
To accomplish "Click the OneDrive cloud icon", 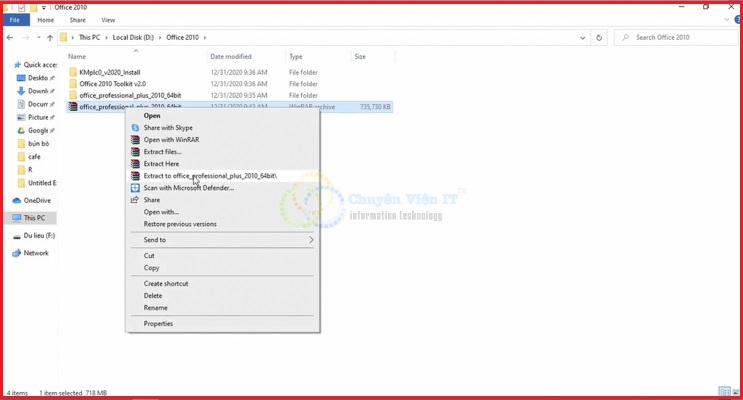I will point(17,200).
